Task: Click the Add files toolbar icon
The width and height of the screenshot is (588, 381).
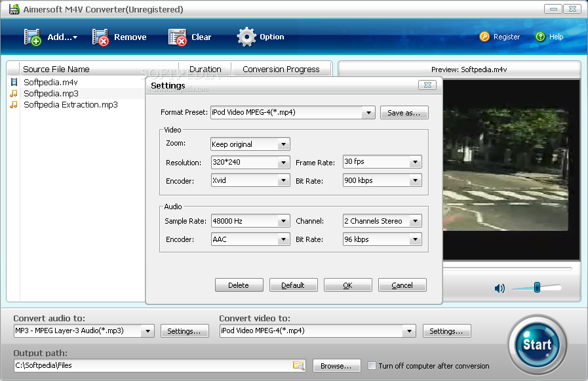Action: point(32,37)
